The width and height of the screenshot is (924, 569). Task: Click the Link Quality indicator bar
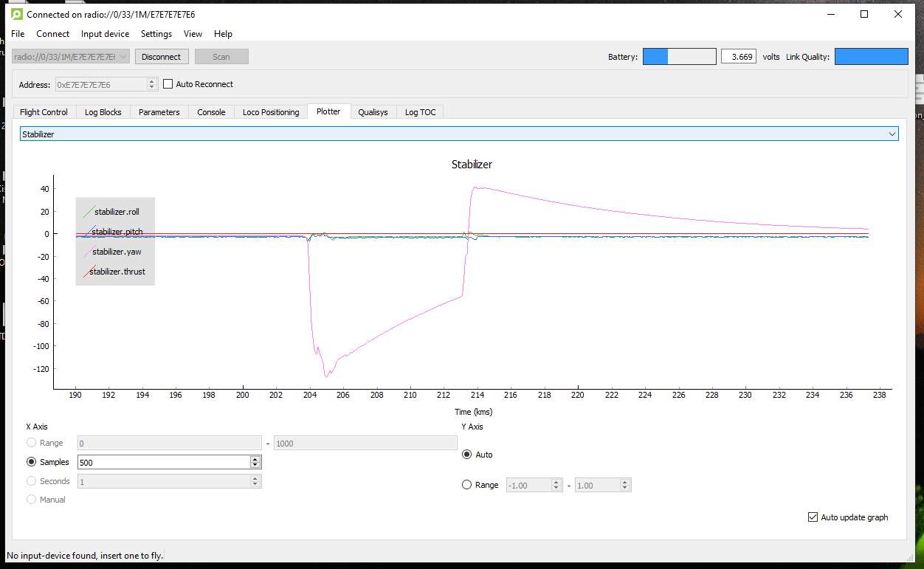pyautogui.click(x=871, y=57)
